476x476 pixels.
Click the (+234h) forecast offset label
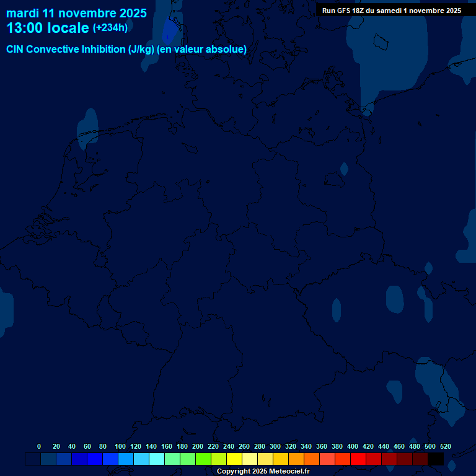(x=110, y=28)
